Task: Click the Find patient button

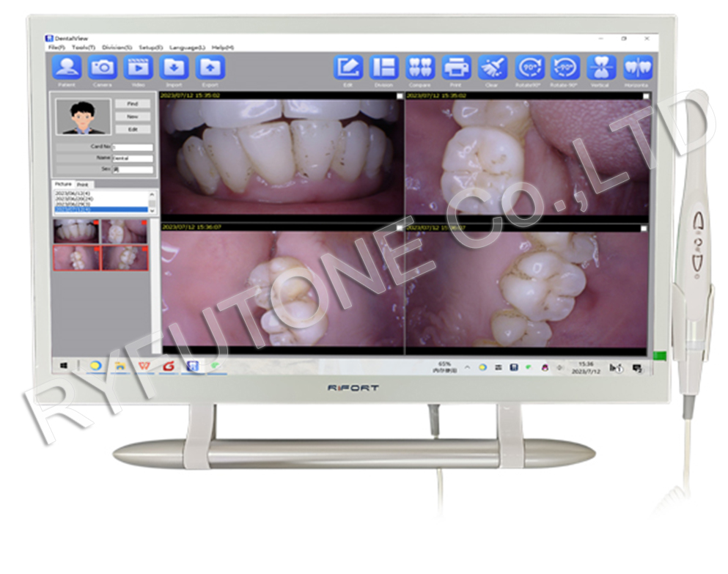Action: [133, 103]
